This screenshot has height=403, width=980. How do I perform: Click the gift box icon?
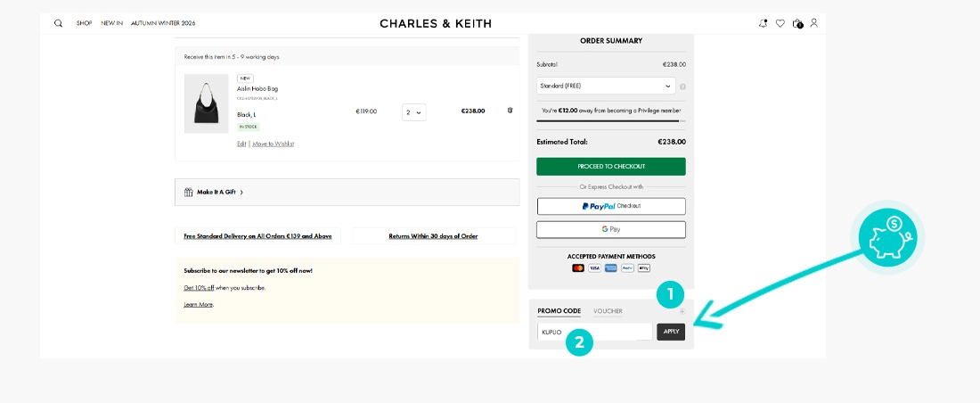pyautogui.click(x=188, y=192)
